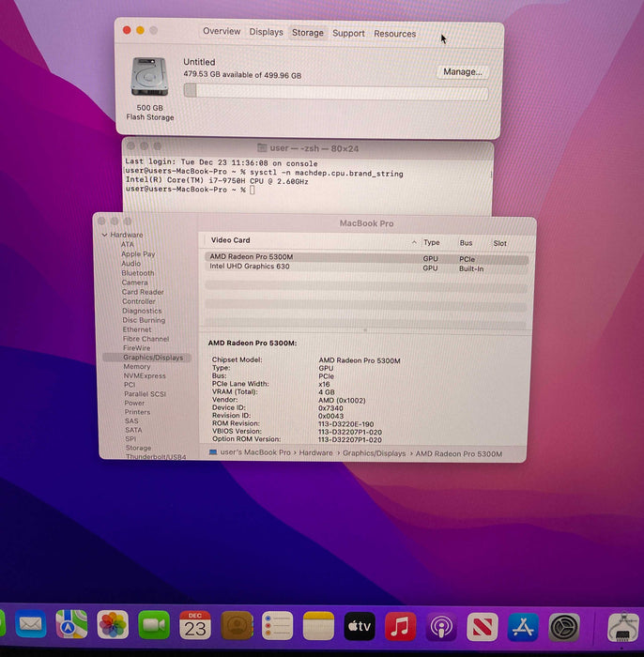The width and height of the screenshot is (644, 657).
Task: Click the Slot column header
Action: point(499,243)
